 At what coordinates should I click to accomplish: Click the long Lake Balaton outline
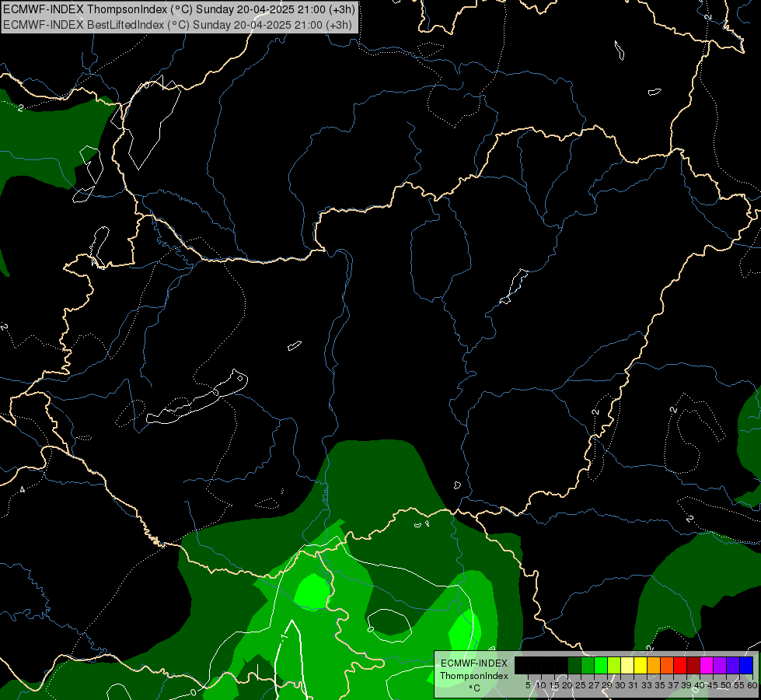click(x=197, y=397)
